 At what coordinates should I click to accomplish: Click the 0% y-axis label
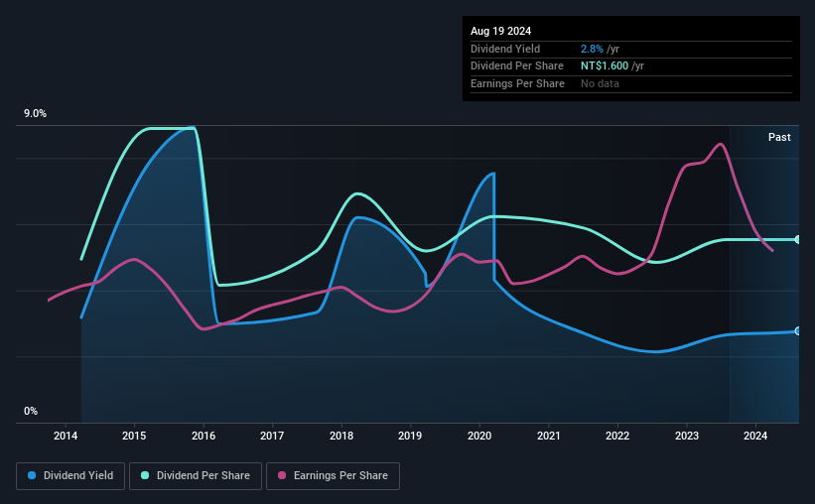pyautogui.click(x=31, y=411)
